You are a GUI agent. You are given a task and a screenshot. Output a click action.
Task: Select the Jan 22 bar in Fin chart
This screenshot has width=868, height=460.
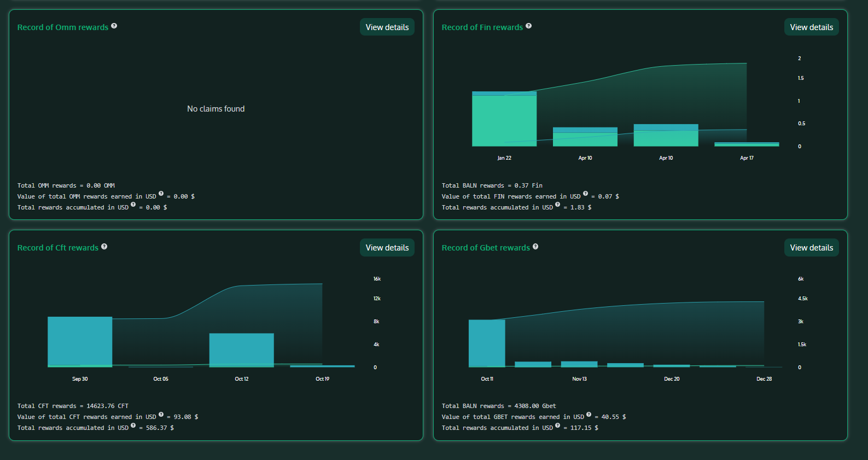click(504, 119)
